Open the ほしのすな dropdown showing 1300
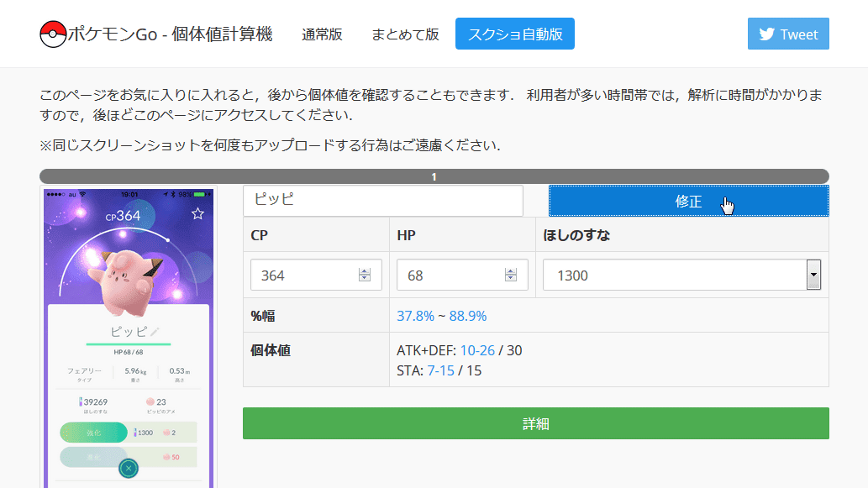868x488 pixels. coord(682,275)
